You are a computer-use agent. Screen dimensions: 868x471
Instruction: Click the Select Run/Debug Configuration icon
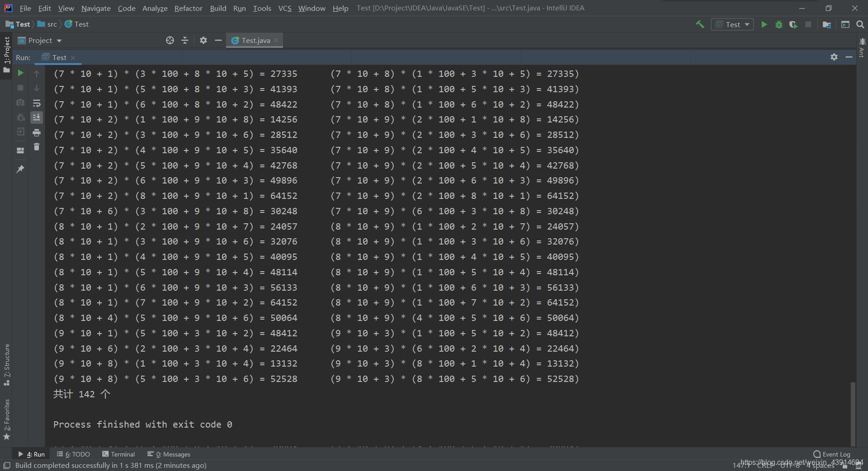click(845, 24)
